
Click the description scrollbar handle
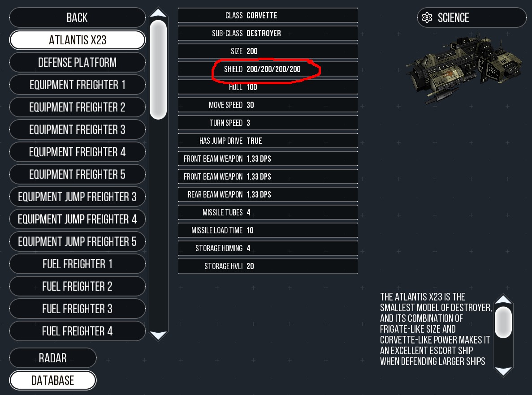503,322
